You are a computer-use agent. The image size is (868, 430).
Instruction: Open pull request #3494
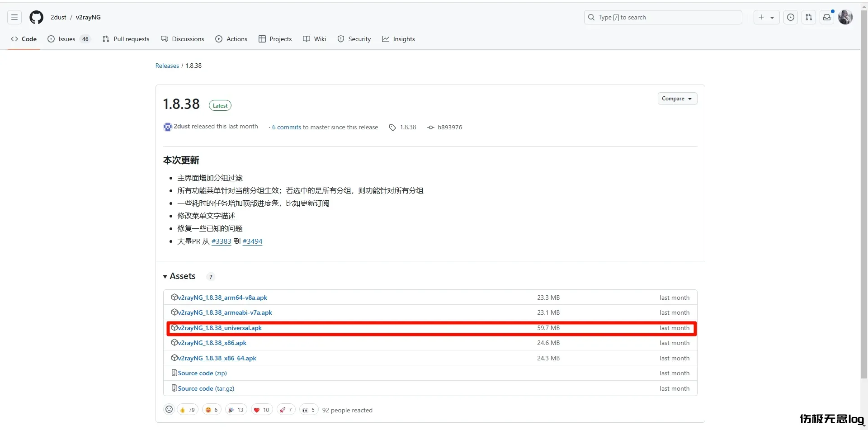pyautogui.click(x=252, y=241)
